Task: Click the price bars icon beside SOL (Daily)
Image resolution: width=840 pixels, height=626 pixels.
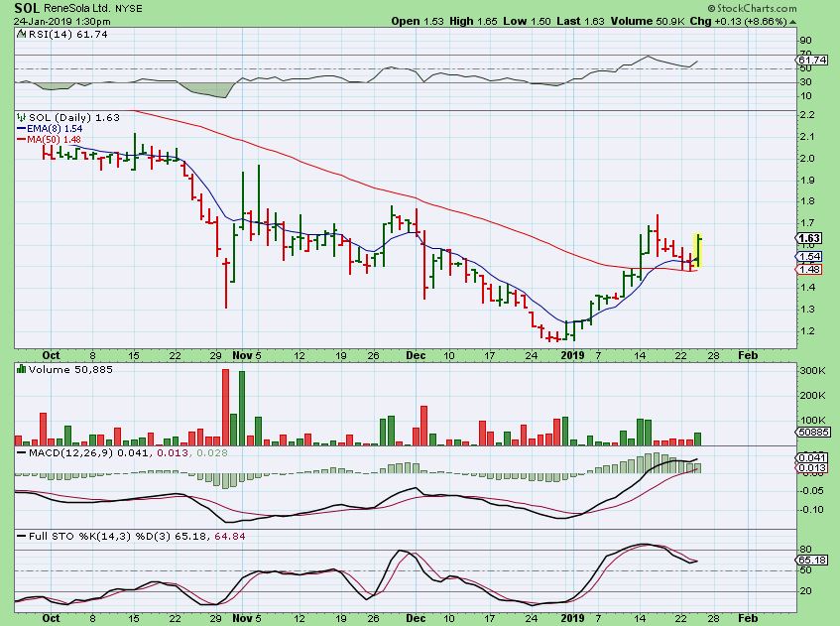Action: [x=22, y=117]
